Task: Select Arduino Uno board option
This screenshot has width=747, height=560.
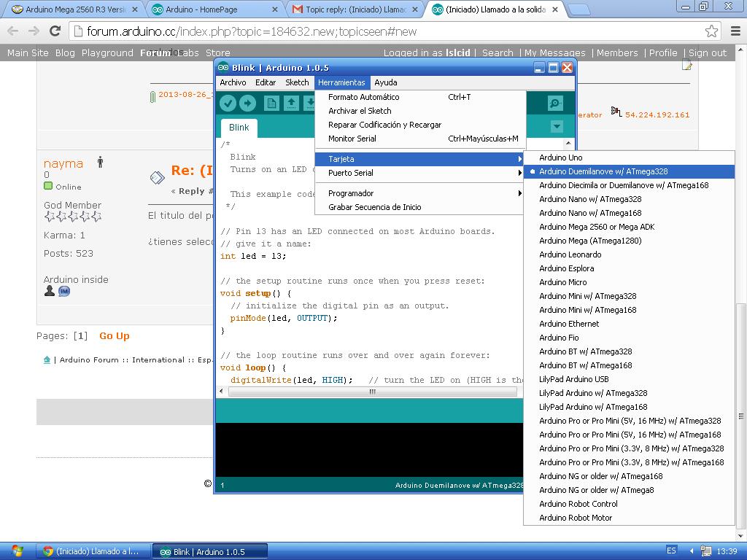Action: tap(629, 157)
